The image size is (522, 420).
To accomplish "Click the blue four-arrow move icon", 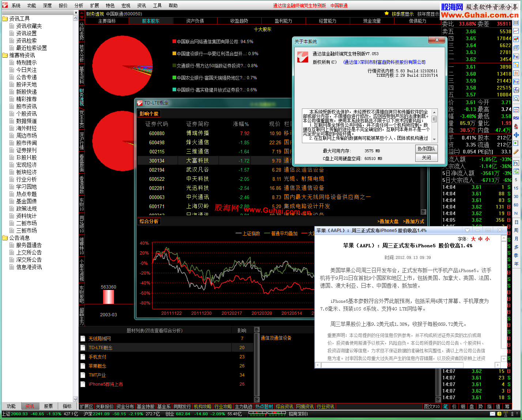I will point(516,135).
